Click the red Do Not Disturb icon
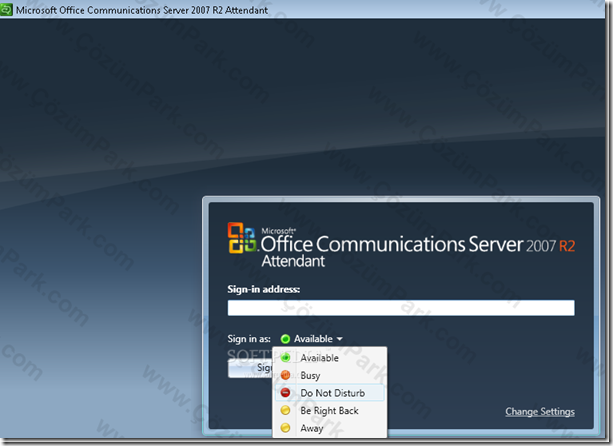613x446 pixels. 286,393
